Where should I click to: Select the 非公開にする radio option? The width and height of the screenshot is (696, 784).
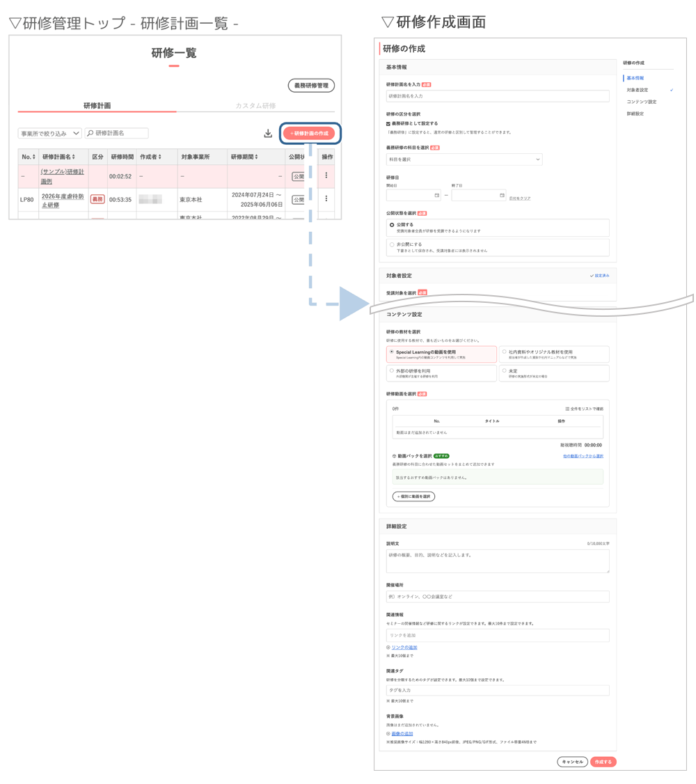click(x=392, y=244)
